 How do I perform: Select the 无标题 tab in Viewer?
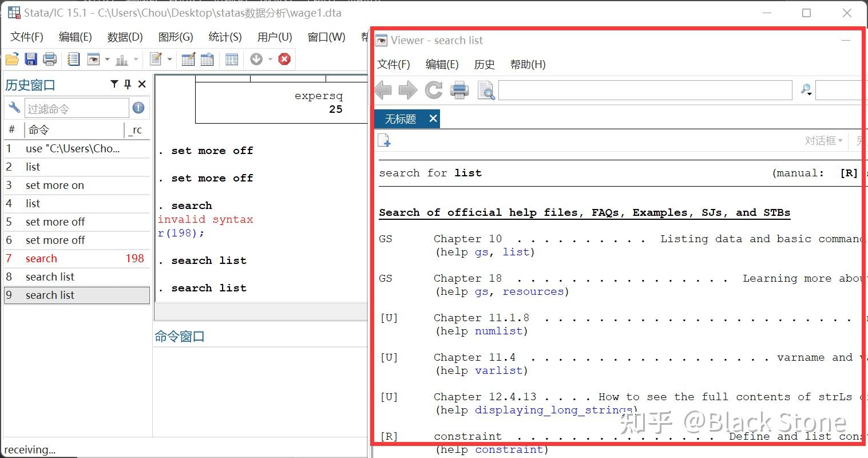coord(407,119)
